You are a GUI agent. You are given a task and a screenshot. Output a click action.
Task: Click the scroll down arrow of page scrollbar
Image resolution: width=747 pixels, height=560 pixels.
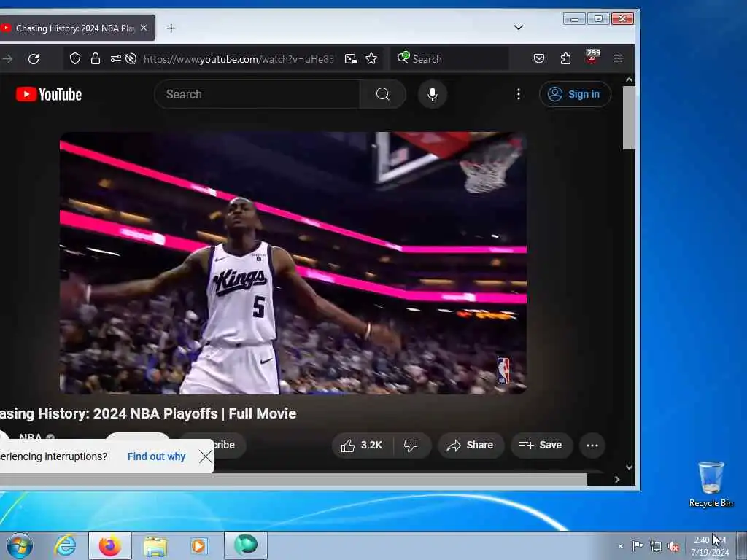629,467
